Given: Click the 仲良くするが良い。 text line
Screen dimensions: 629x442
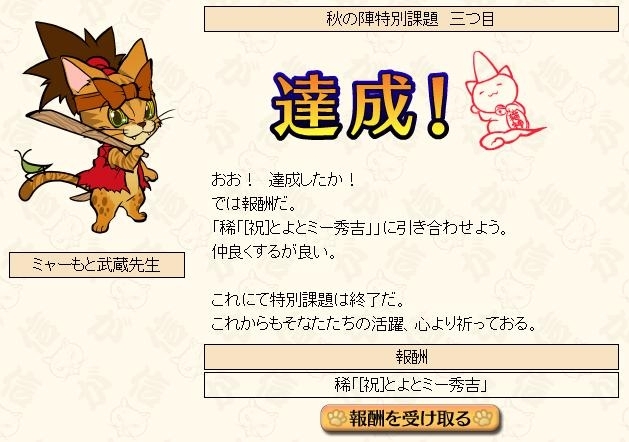Looking at the screenshot, I should click(274, 252).
